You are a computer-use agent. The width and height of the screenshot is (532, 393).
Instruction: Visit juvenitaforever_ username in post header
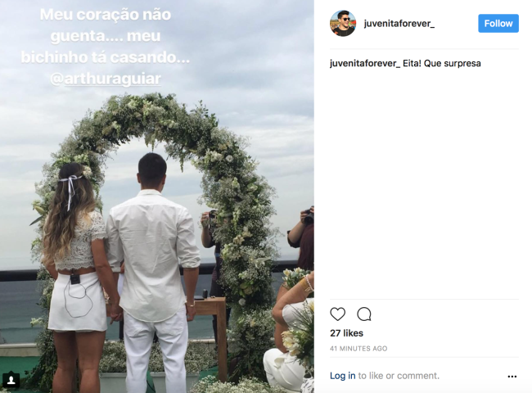point(399,24)
